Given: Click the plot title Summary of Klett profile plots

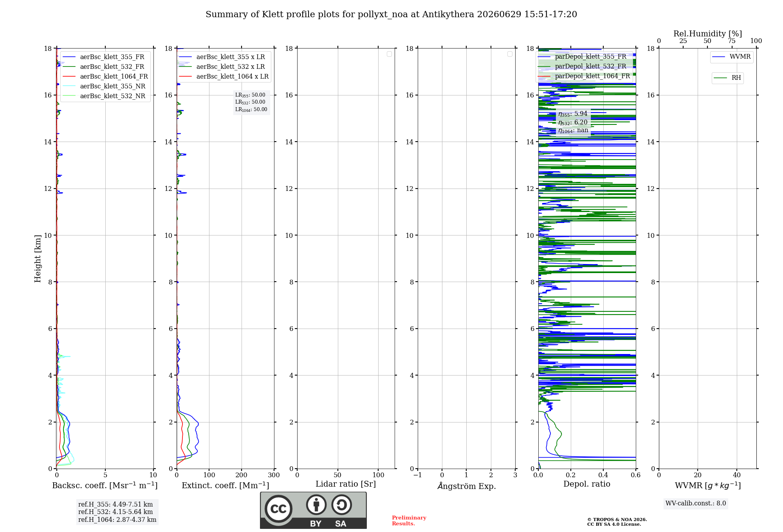Looking at the screenshot, I should (391, 14).
